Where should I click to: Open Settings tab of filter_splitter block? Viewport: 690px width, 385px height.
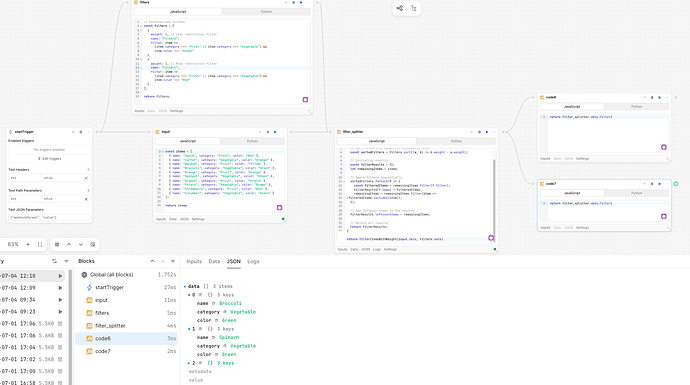click(390, 249)
